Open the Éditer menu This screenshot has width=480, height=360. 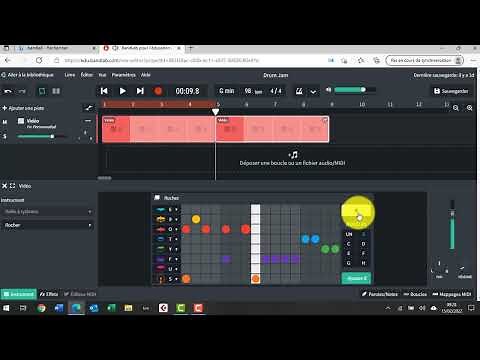coord(87,75)
